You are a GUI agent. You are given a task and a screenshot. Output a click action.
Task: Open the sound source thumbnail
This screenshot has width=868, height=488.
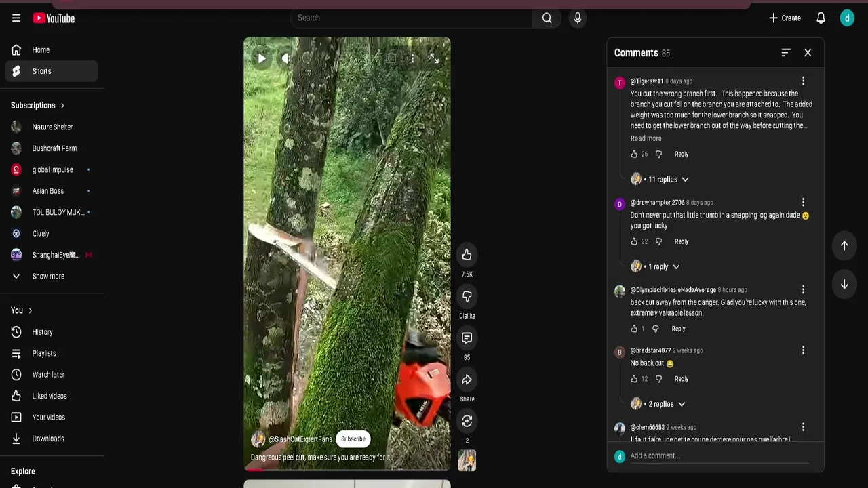point(467,460)
